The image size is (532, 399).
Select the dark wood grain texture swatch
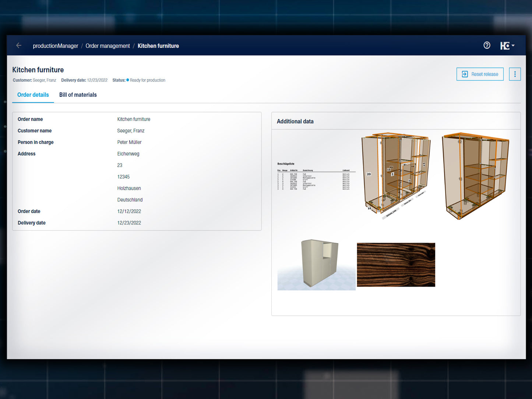(x=396, y=265)
